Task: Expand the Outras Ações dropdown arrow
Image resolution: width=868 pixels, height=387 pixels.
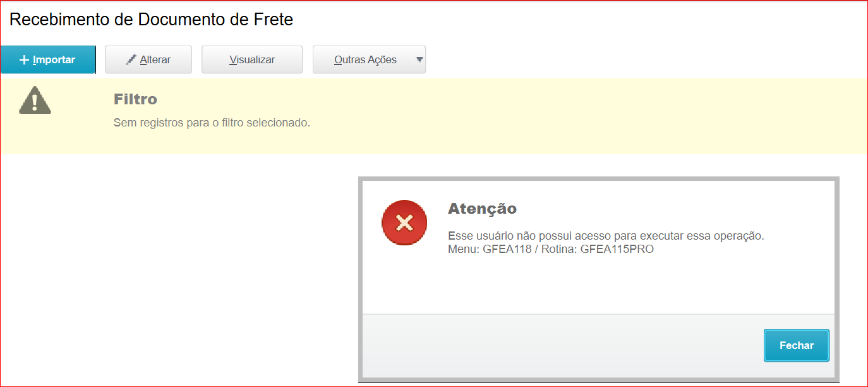Action: (x=419, y=60)
